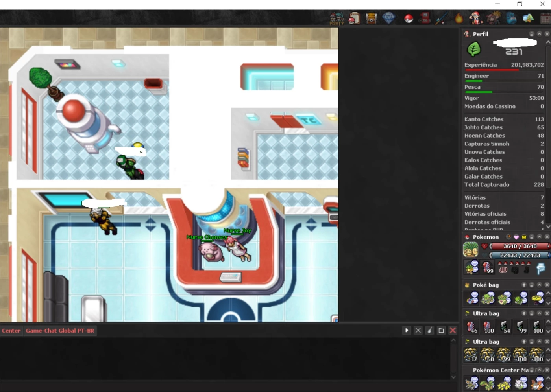Viewport: 551px width, 392px height.
Task: Open the blue diamond shop icon
Action: 389,18
